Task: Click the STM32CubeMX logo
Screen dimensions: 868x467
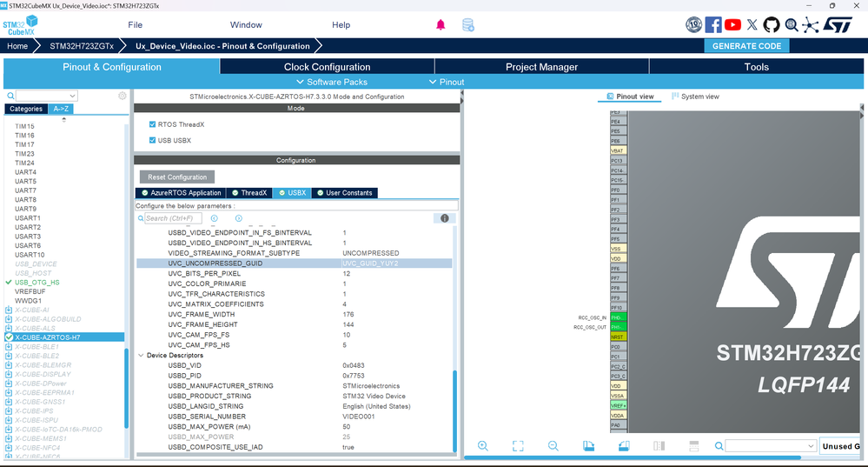Action: click(21, 25)
